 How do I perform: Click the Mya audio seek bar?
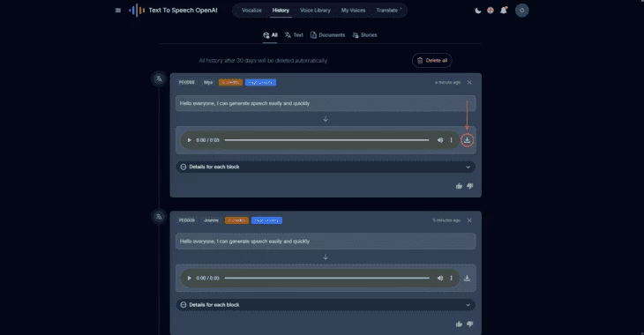[x=327, y=140]
